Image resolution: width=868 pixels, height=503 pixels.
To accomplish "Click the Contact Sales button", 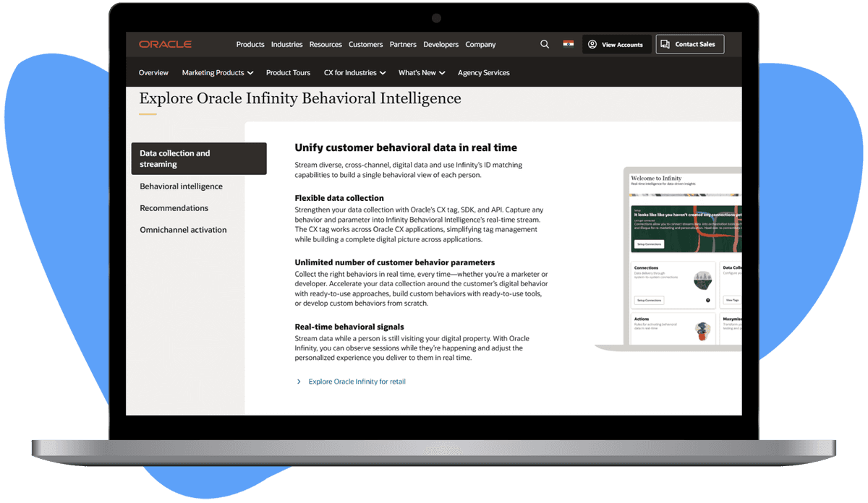I will click(689, 44).
